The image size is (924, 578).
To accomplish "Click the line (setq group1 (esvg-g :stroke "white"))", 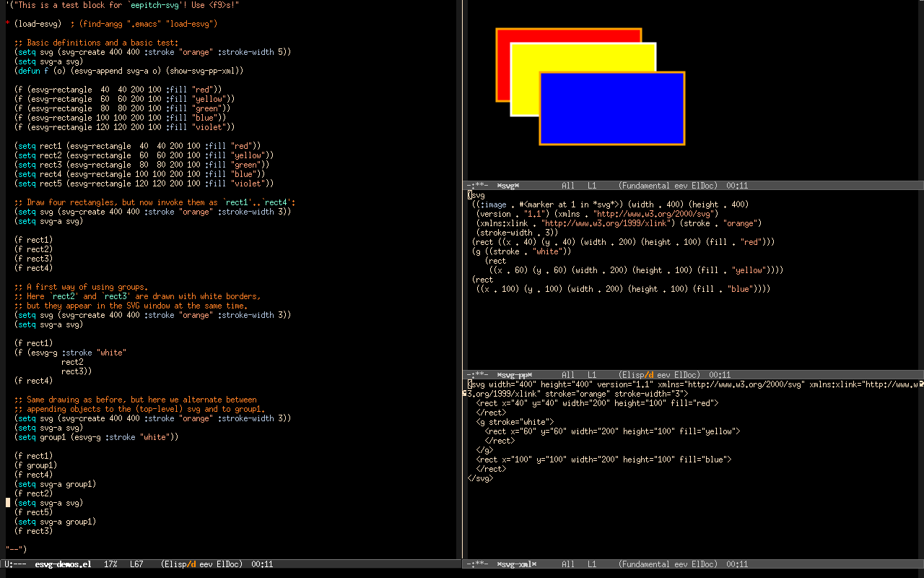I will pyautogui.click(x=97, y=437).
